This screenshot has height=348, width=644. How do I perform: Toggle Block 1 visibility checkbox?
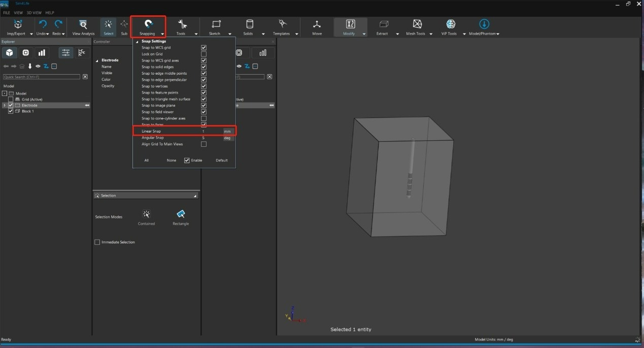(11, 111)
